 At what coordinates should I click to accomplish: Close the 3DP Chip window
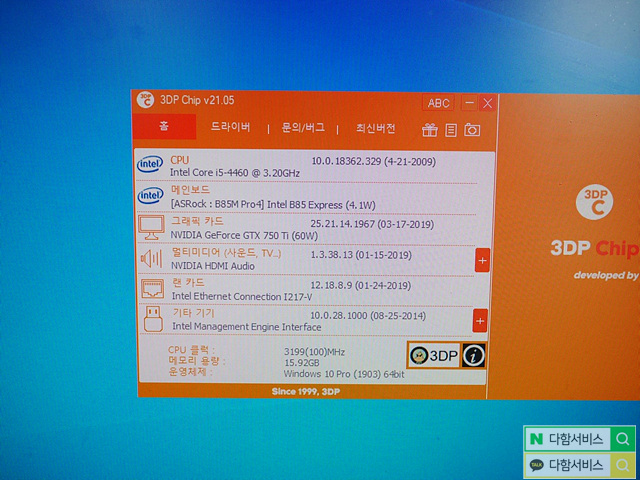(487, 103)
